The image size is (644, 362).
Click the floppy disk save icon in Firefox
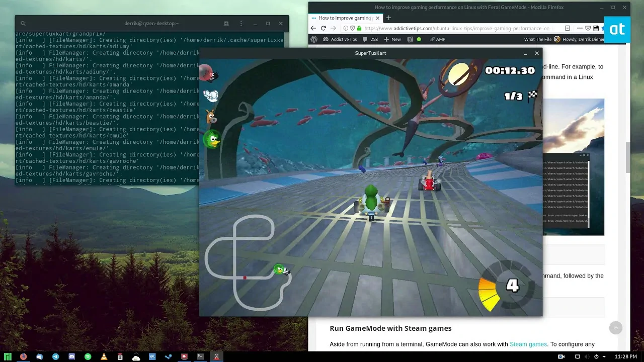(596, 28)
